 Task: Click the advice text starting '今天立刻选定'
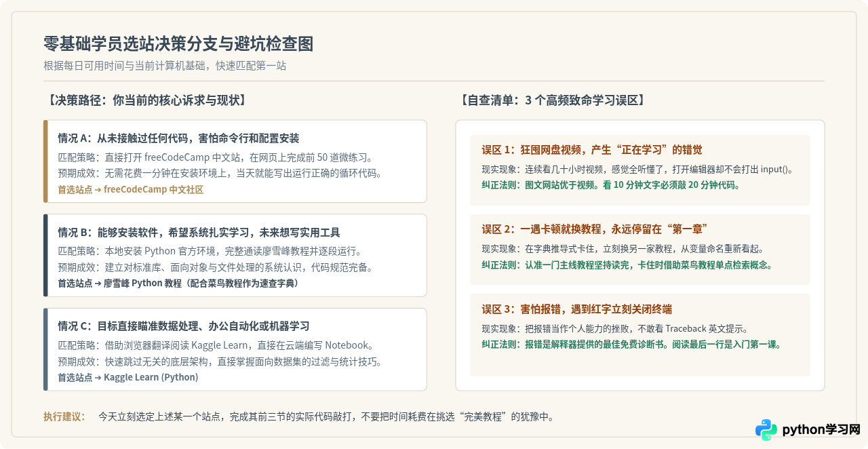326,416
